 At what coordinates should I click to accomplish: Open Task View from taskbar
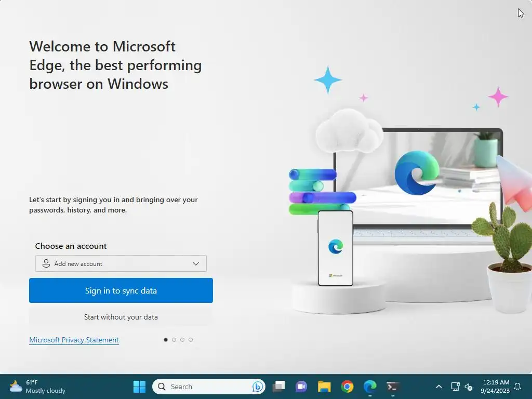tap(278, 387)
